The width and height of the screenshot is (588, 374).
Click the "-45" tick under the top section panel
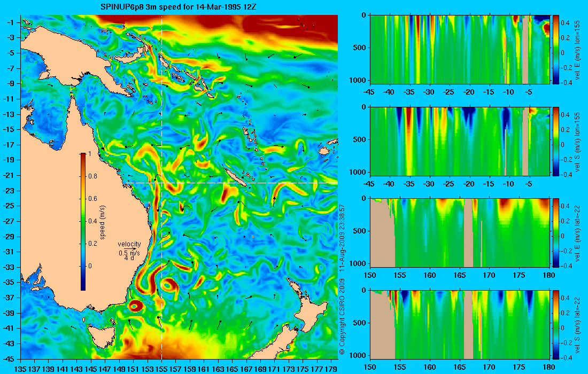369,92
